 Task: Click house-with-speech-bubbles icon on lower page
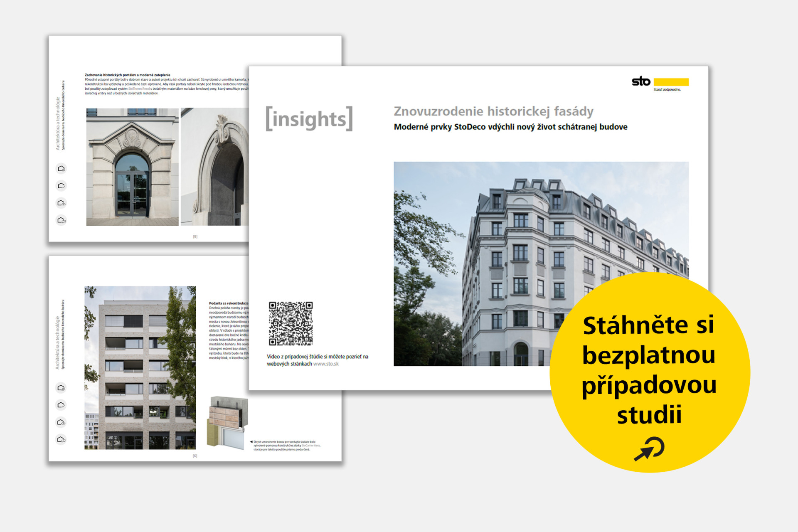(61, 439)
